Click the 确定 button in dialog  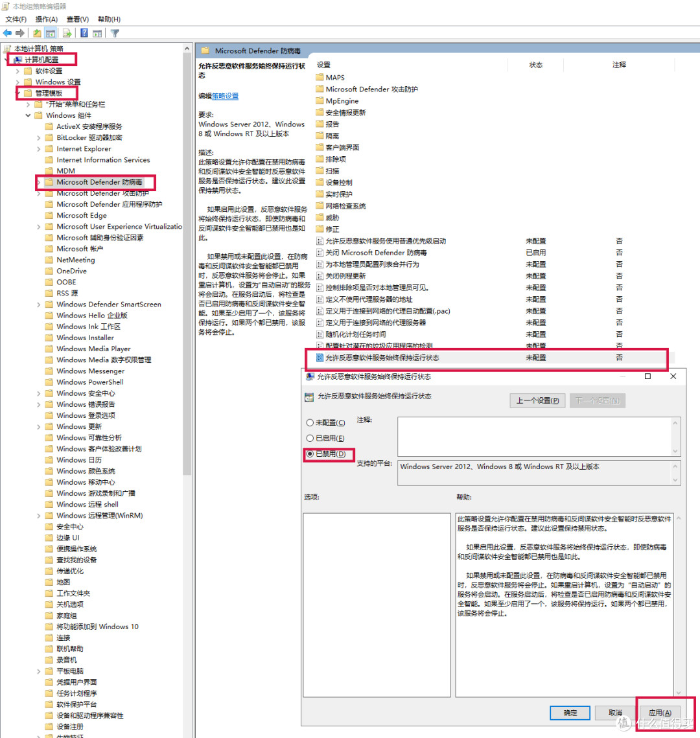coord(570,713)
